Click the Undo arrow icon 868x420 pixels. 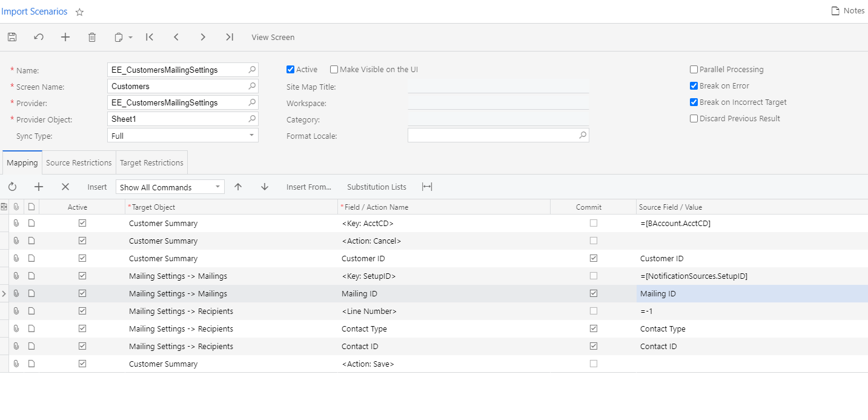click(x=39, y=37)
